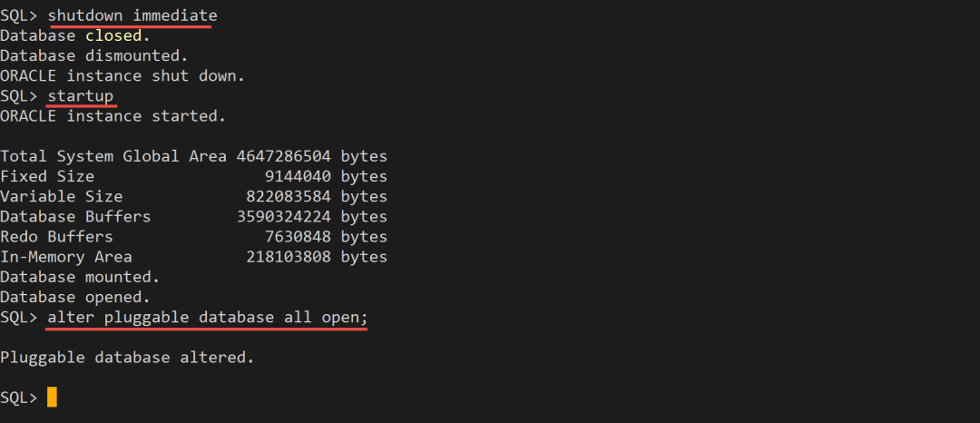Click the "Database opened." message
This screenshot has width=980, height=423.
pos(75,297)
